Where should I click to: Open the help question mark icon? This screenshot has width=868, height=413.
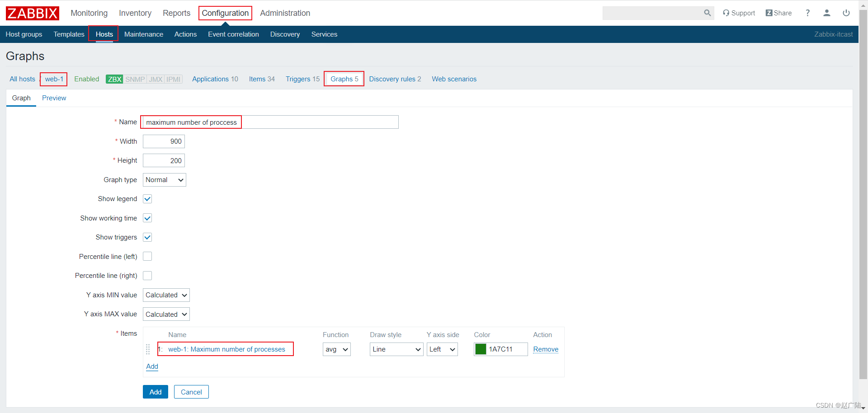pos(807,13)
